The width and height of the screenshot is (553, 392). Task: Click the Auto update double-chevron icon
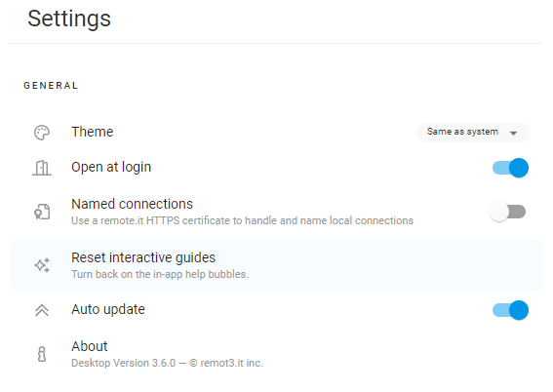pyautogui.click(x=42, y=310)
